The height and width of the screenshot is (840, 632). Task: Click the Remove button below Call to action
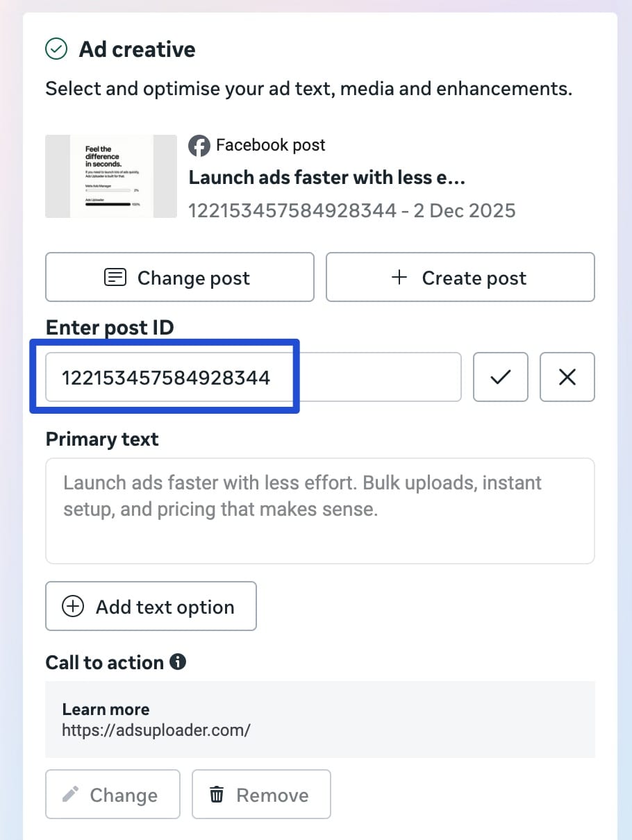coord(261,794)
